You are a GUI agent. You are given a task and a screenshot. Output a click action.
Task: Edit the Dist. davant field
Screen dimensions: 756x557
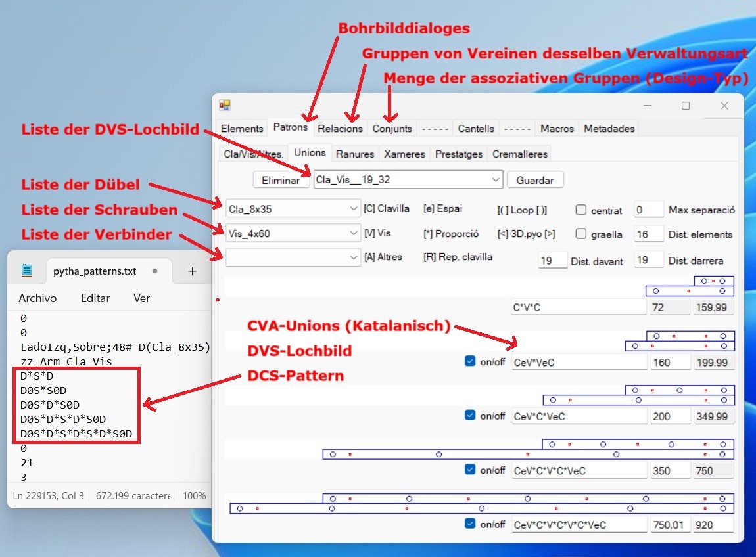point(552,260)
